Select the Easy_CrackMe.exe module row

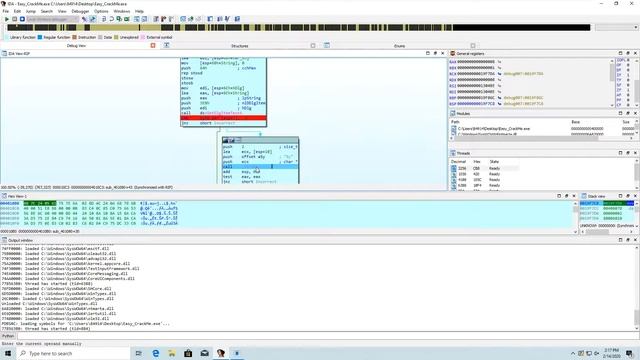tap(542, 129)
